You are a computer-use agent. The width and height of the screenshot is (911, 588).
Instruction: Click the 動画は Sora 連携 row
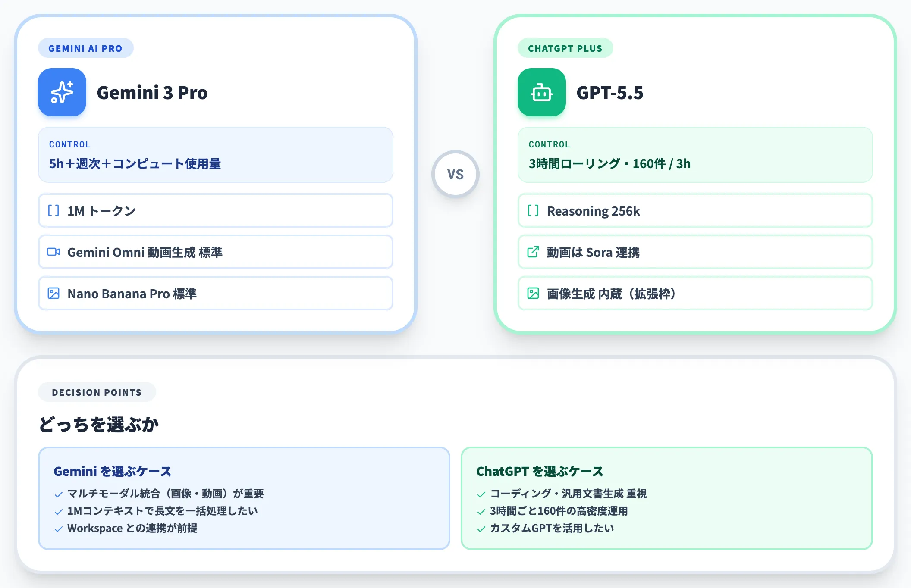coord(695,252)
